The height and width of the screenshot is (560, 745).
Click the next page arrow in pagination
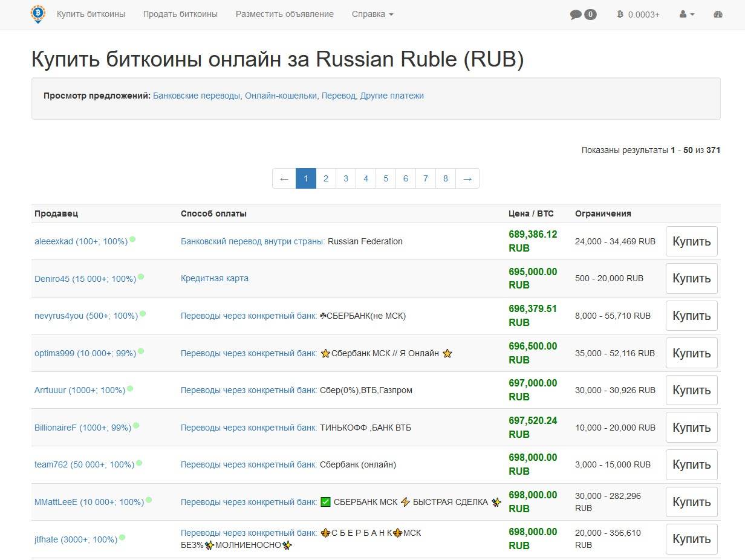click(467, 178)
